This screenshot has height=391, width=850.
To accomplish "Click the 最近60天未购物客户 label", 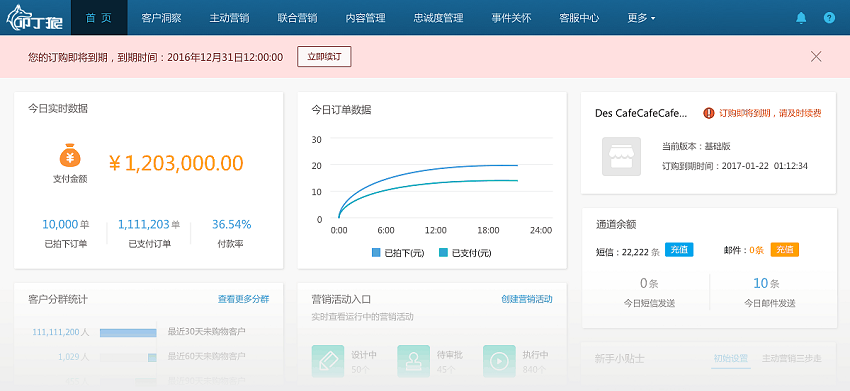I will pos(207,356).
